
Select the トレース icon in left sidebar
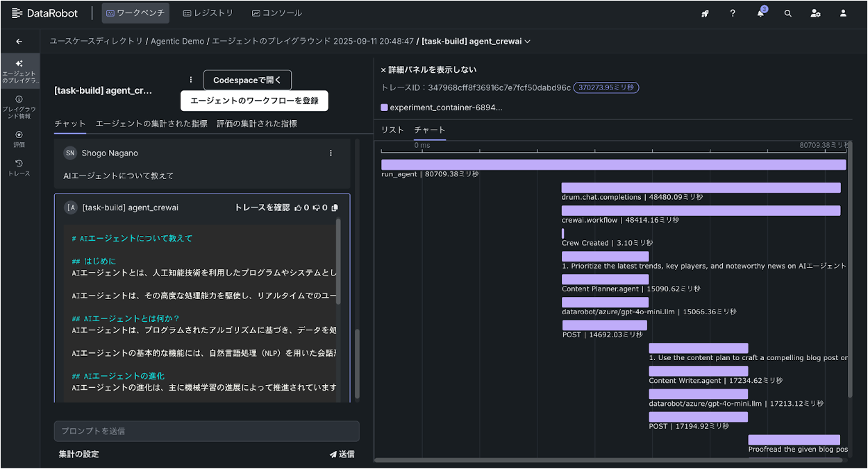tap(19, 167)
